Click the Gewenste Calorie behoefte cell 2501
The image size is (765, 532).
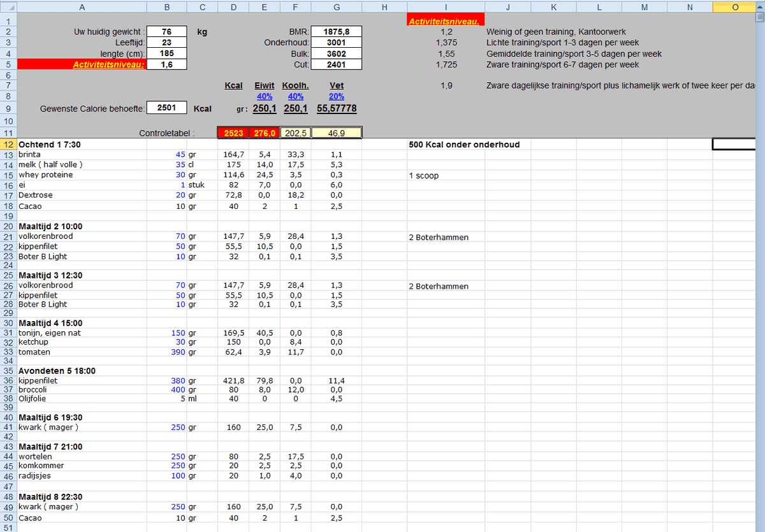(166, 108)
